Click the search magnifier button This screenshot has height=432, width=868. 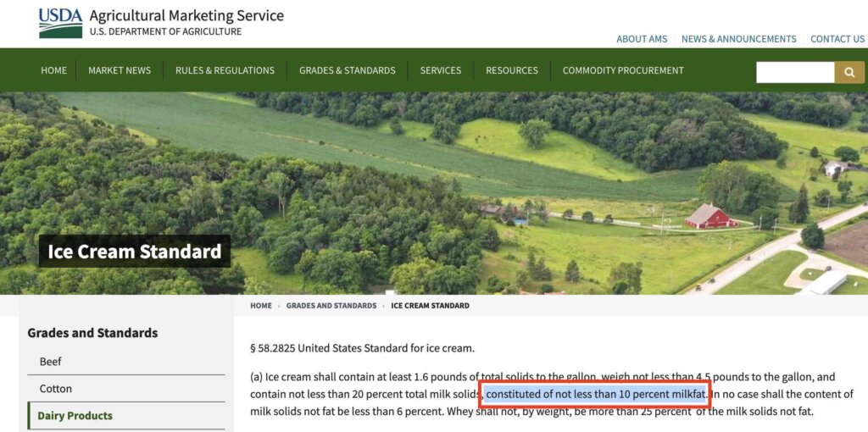point(849,72)
